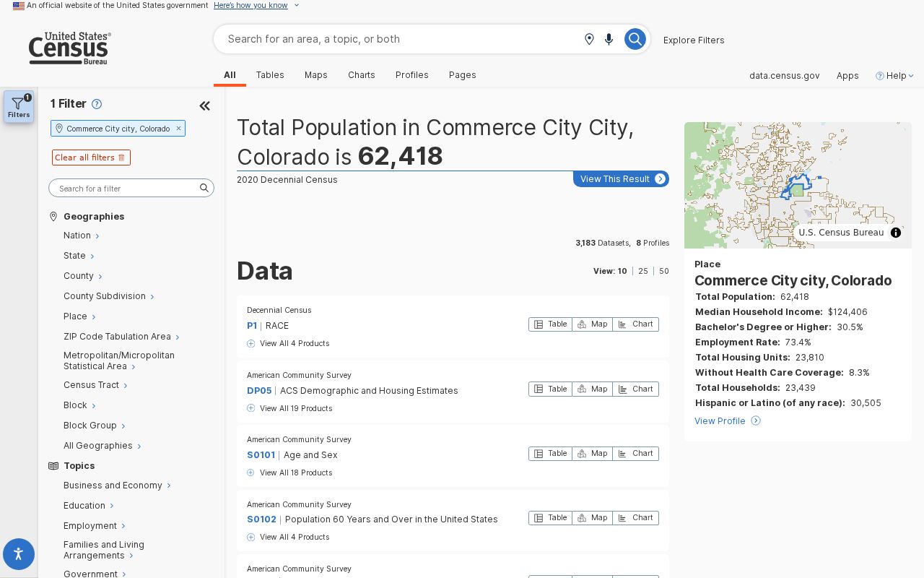Screen dimensions: 924x578
Task: Expand View All 18 Products
Action: (289, 473)
